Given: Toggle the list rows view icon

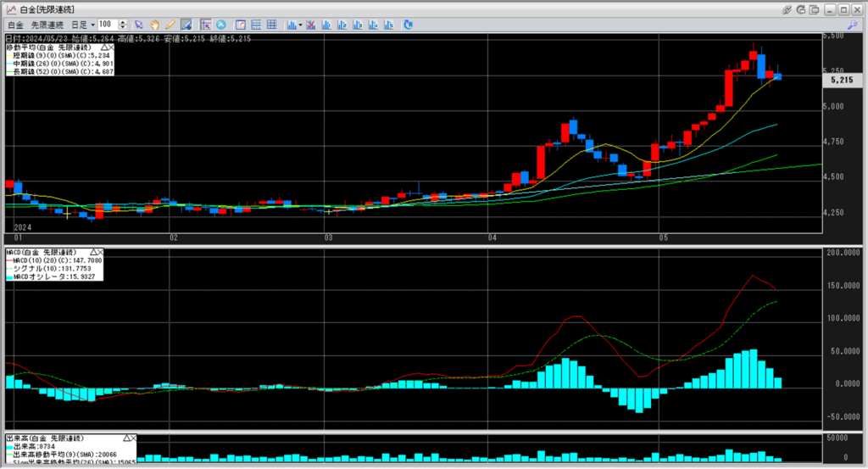Looking at the screenshot, I should coord(256,25).
